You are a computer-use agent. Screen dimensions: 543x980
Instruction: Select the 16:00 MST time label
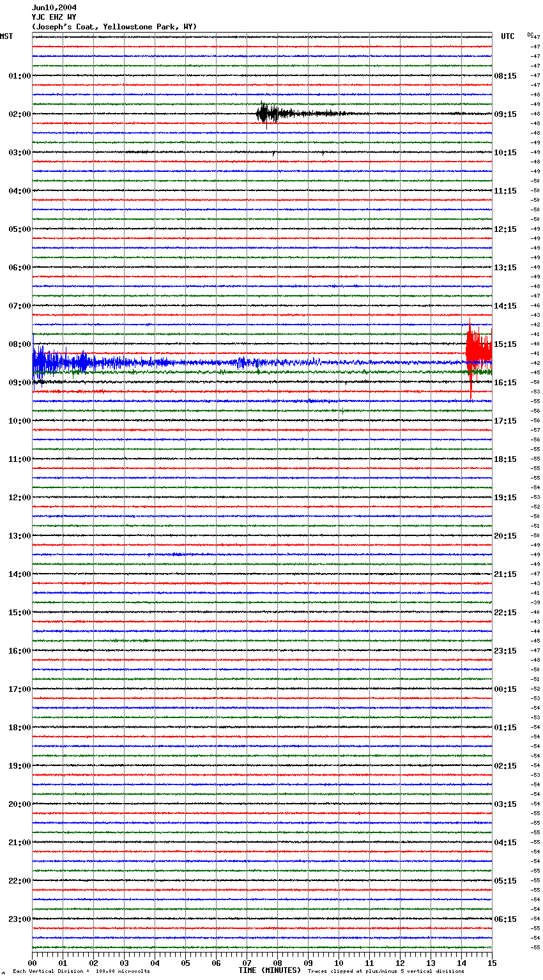tap(20, 651)
